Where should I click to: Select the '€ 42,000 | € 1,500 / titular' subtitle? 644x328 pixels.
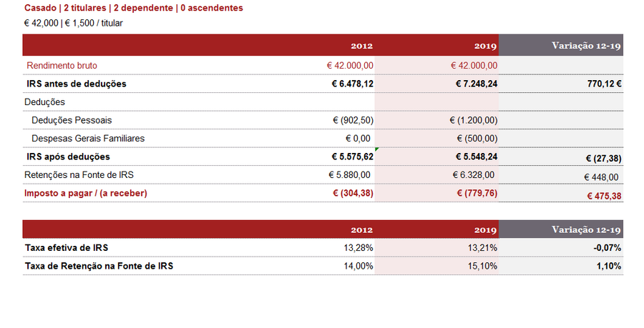click(73, 24)
